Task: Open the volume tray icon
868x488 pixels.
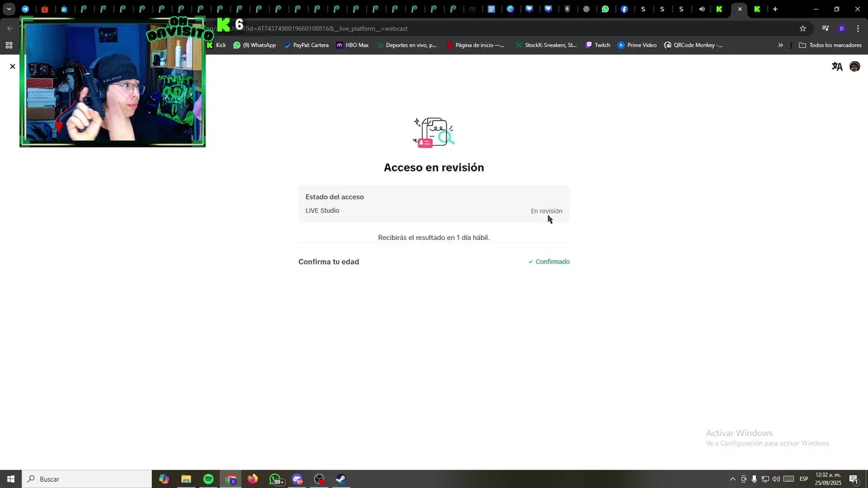Action: (x=776, y=479)
